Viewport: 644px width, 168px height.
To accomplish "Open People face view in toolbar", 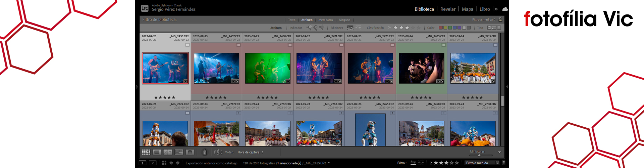I will click(190, 152).
